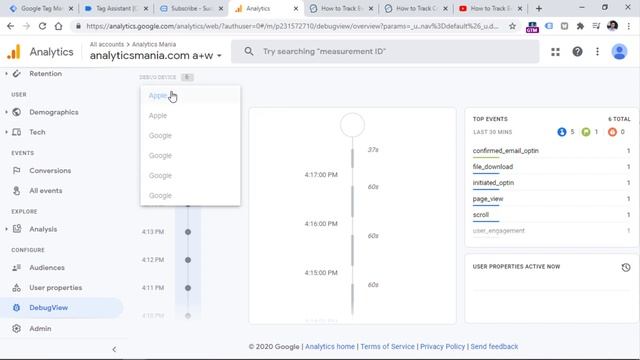Image resolution: width=640 pixels, height=360 pixels.
Task: Switch to the Subscribe browser tab
Action: point(191,8)
